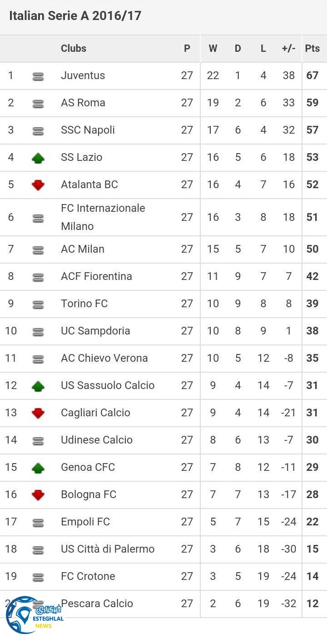This screenshot has width=327, height=644.
Task: Click Atalanta BC's red down-arrow icon
Action: pyautogui.click(x=38, y=185)
